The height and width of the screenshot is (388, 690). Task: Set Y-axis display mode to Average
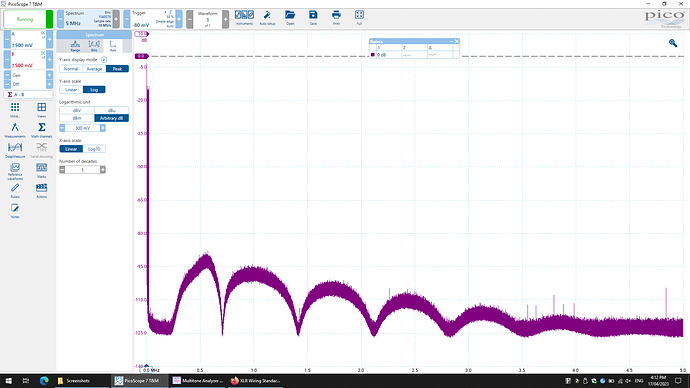tap(94, 69)
